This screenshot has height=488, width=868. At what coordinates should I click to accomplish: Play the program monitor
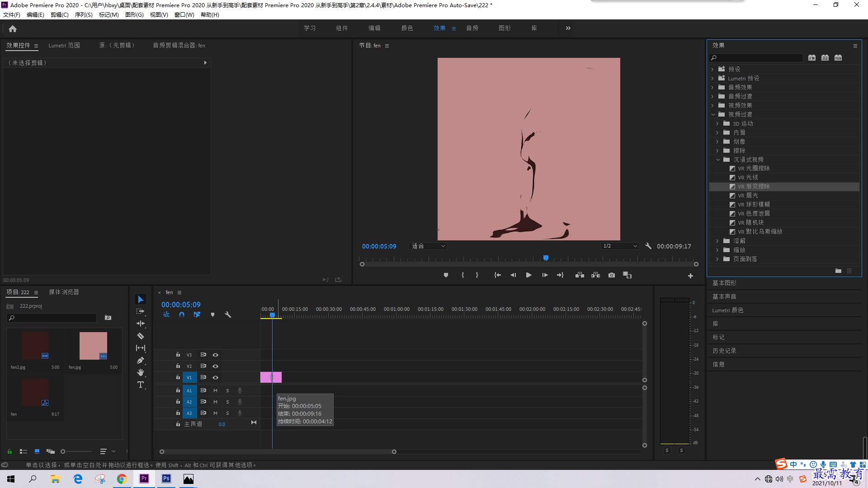tap(528, 275)
